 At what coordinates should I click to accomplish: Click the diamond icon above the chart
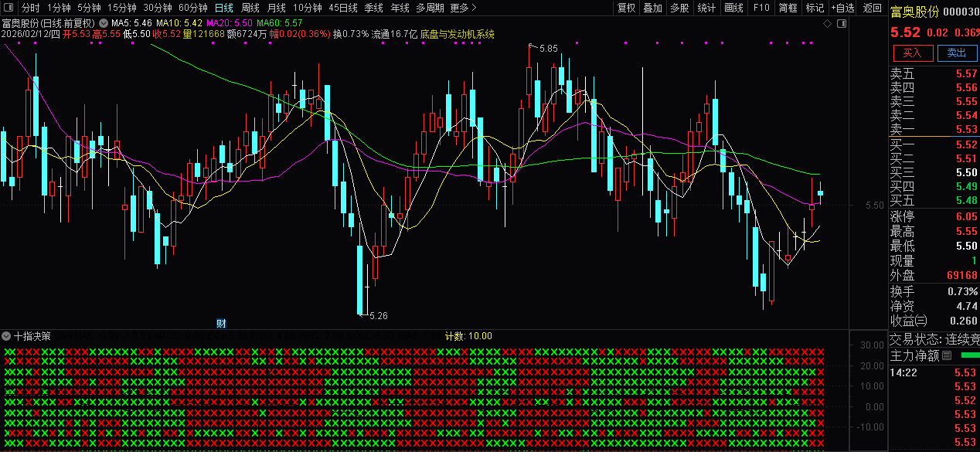click(x=827, y=24)
